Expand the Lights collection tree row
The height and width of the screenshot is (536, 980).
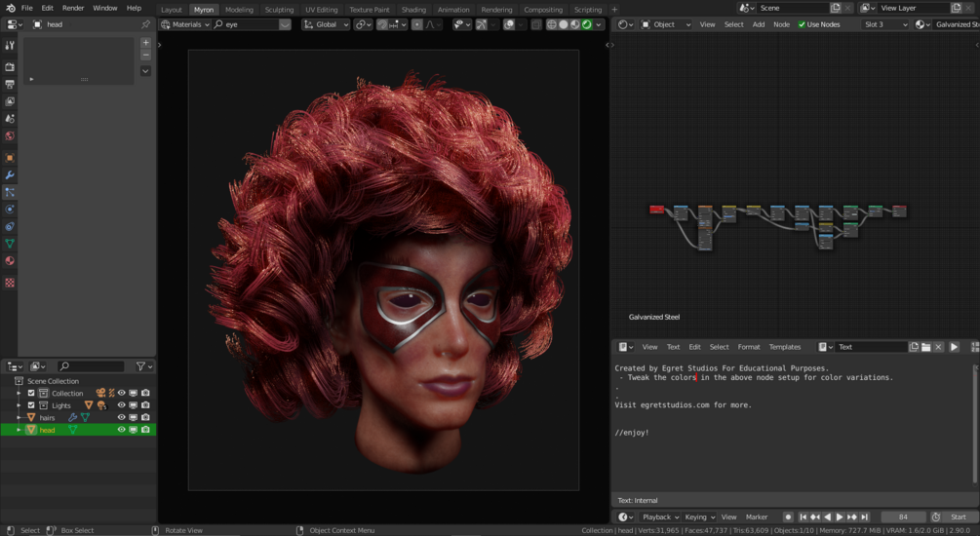pos(19,405)
